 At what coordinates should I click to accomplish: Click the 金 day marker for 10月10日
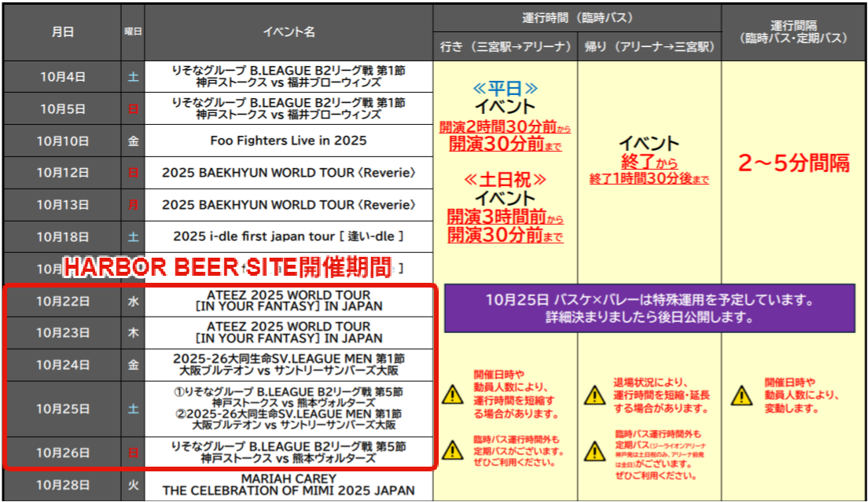tap(133, 141)
